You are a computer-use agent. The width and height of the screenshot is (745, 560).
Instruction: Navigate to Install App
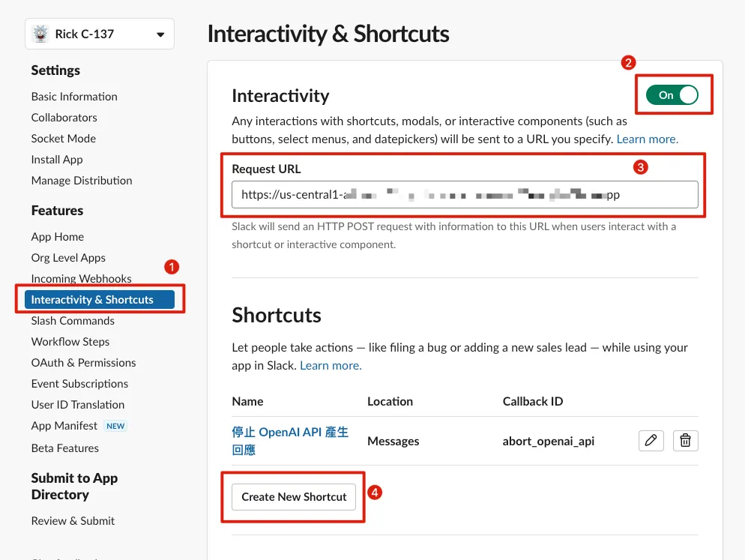coord(57,160)
